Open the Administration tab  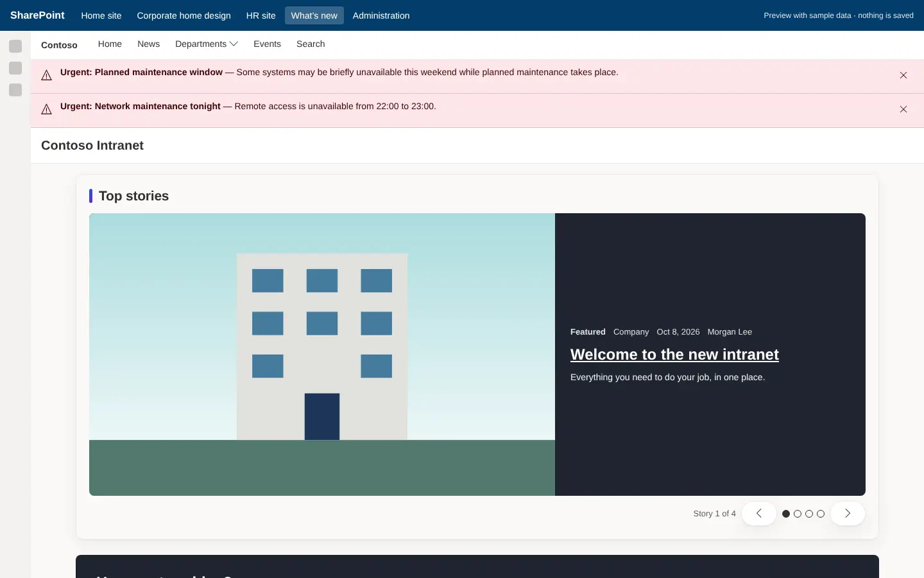pos(381,15)
